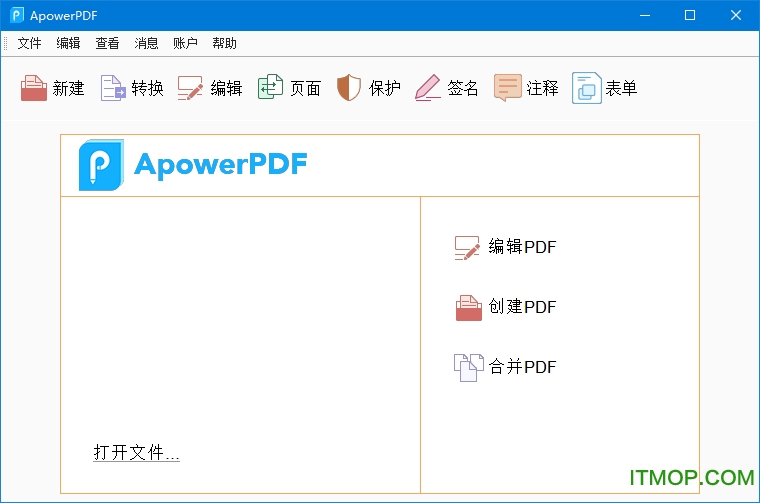Viewport: 760px width, 503px height.
Task: Click the ApowerPDF title bar app icon
Action: (x=17, y=16)
